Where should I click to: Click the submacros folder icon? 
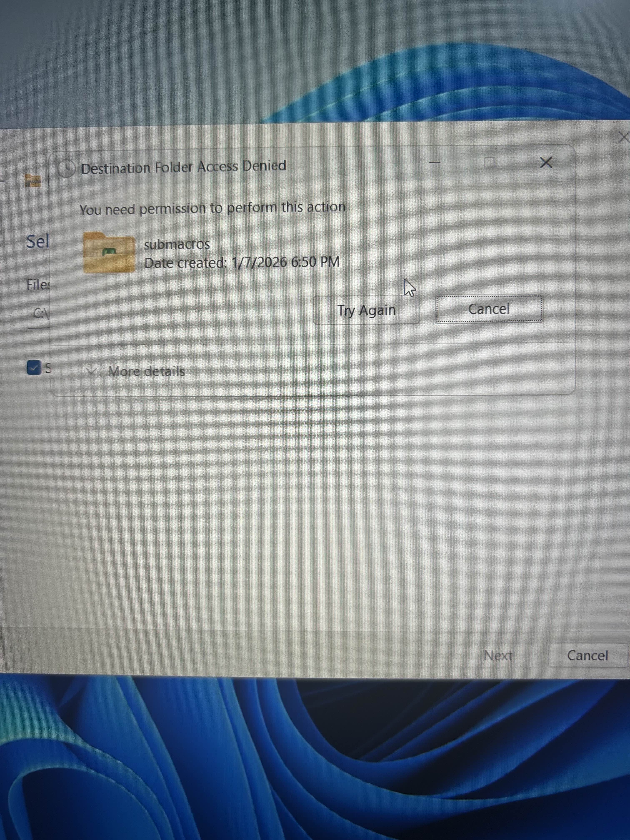click(x=109, y=252)
